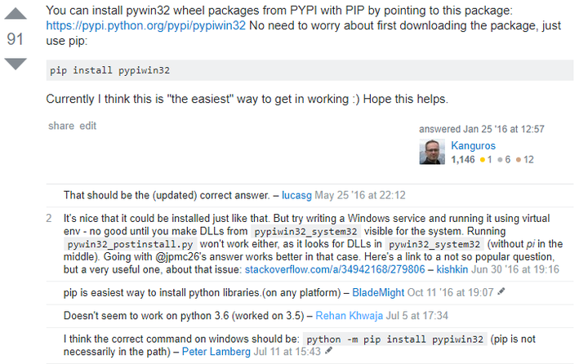Viewport: 588px width, 364px height.
Task: Click the answer vote count 91
Action: tap(16, 40)
